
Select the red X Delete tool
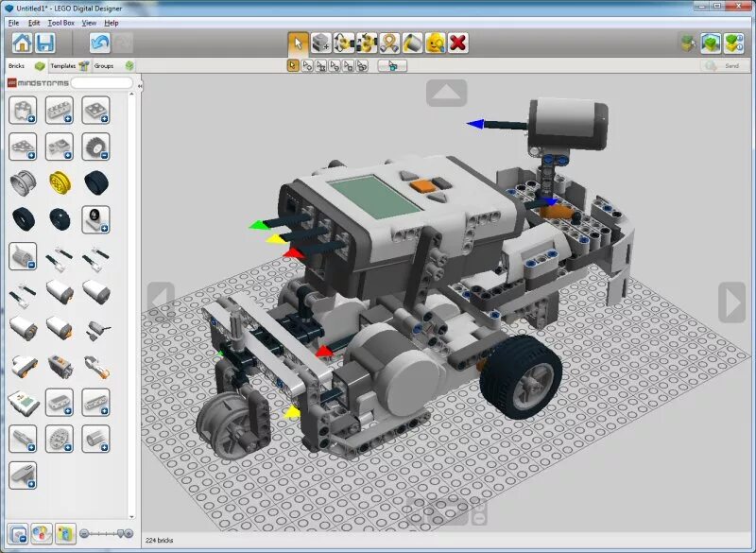(x=458, y=43)
